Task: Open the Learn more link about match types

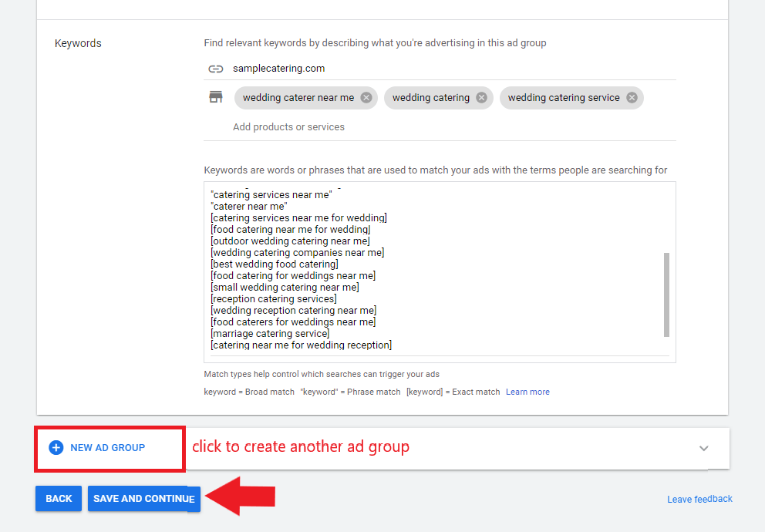Action: pos(527,392)
